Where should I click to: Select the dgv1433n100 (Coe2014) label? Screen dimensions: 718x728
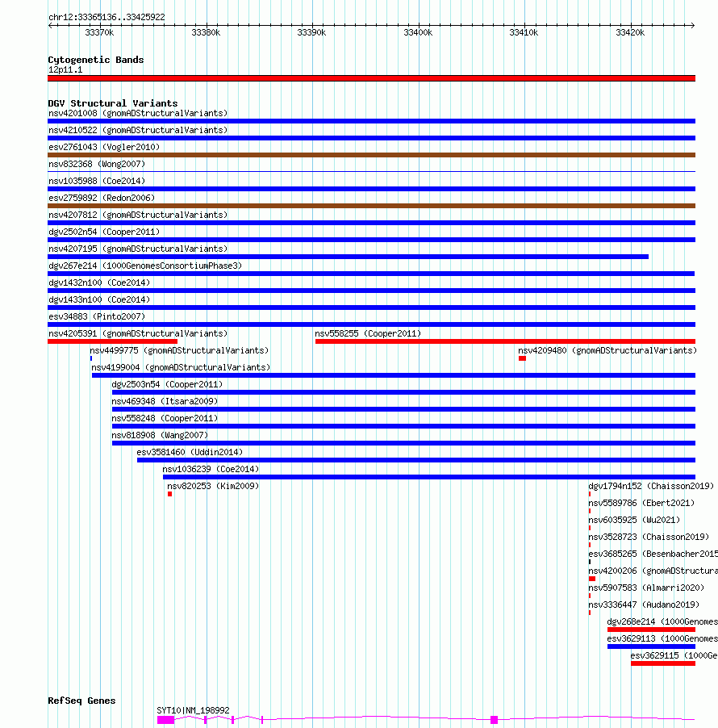coord(99,299)
